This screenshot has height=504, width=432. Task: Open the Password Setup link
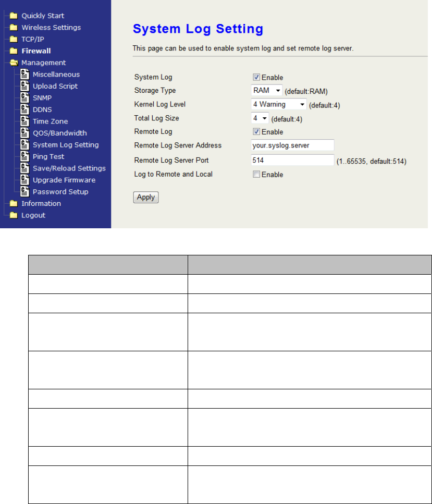(x=60, y=192)
